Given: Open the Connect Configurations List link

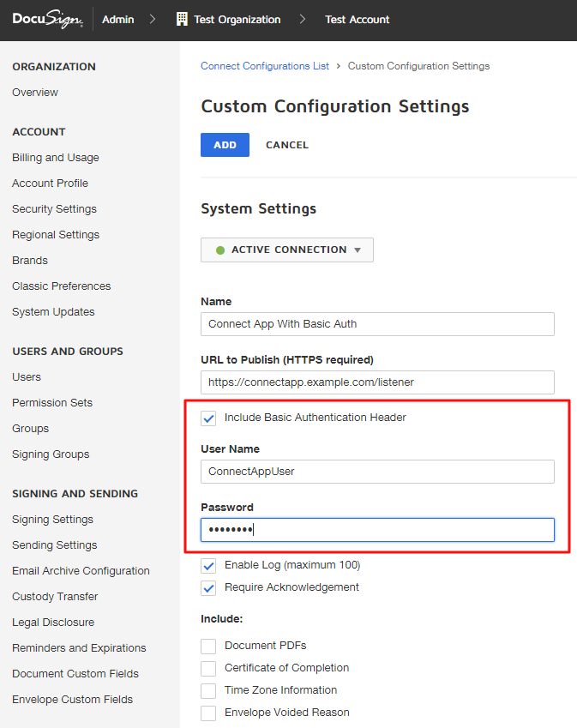Looking at the screenshot, I should [x=264, y=65].
